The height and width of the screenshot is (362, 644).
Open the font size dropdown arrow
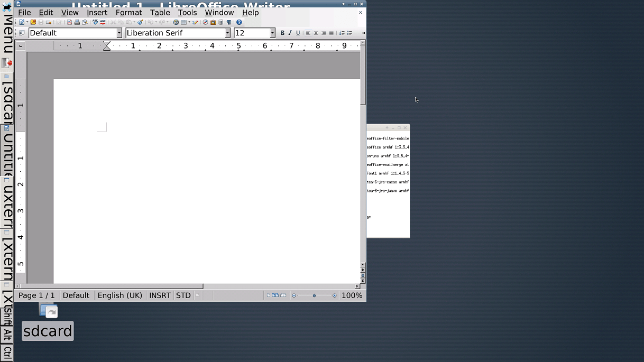tap(273, 33)
